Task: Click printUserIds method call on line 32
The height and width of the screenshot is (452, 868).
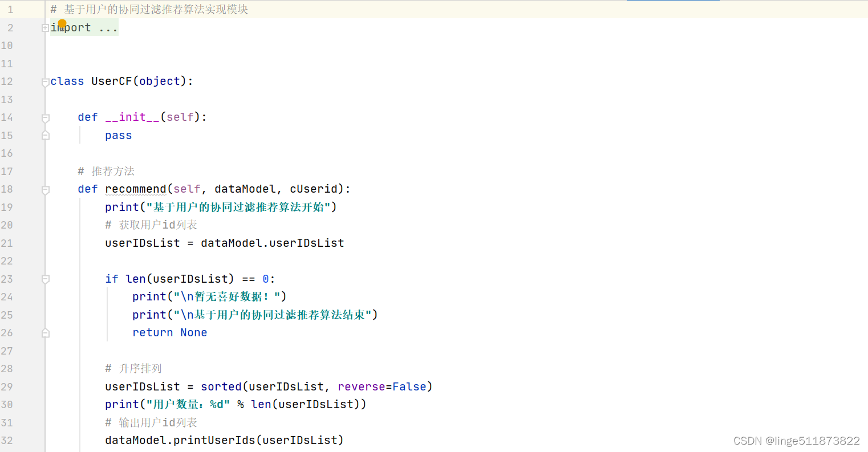Action: coord(214,441)
